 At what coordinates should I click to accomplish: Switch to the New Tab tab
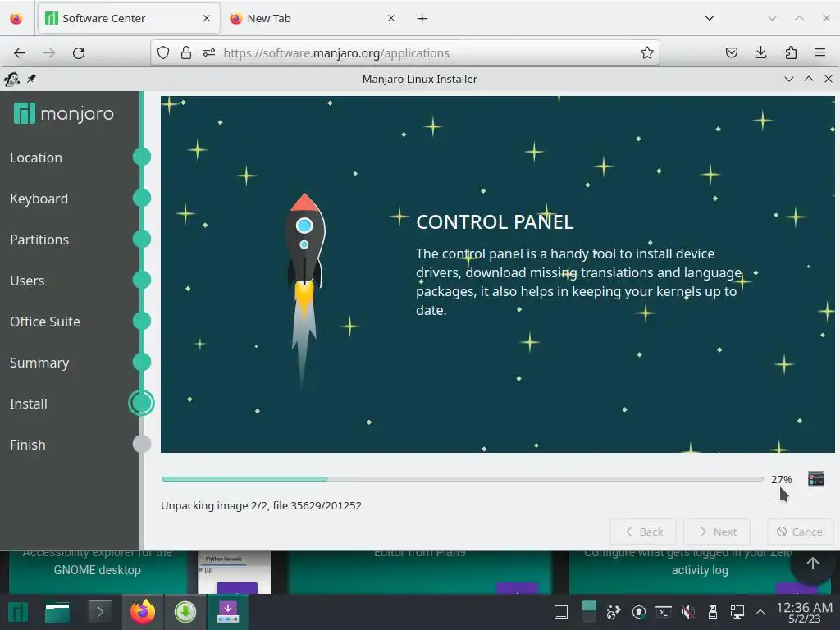[313, 19]
